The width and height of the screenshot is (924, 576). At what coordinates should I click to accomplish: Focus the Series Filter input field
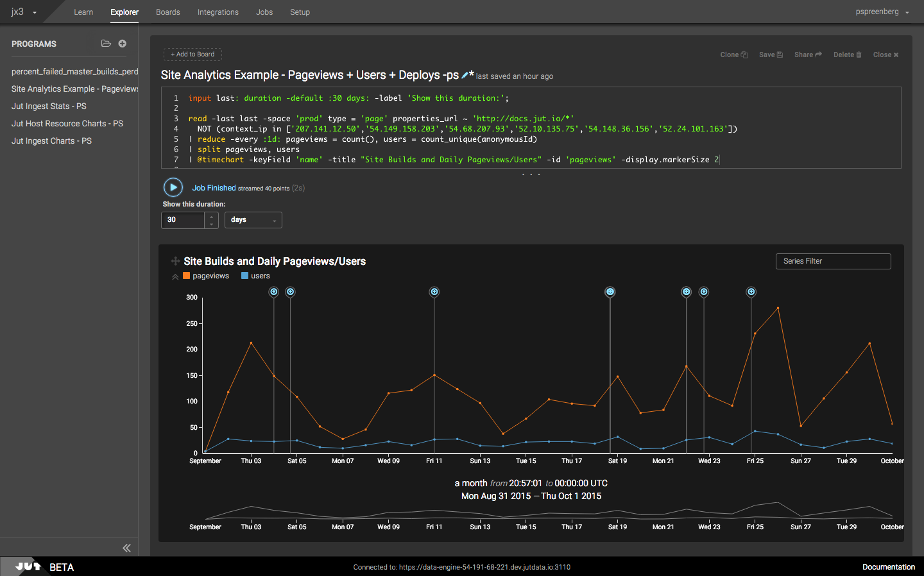coord(834,261)
